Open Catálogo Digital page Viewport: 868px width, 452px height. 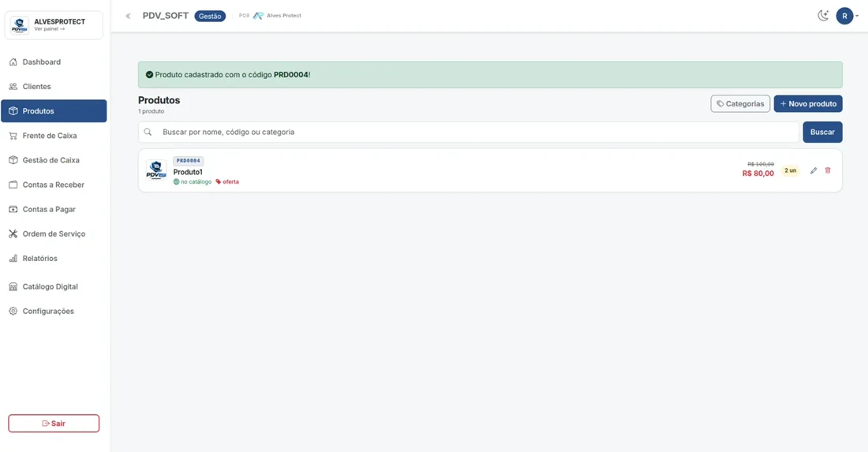54,286
